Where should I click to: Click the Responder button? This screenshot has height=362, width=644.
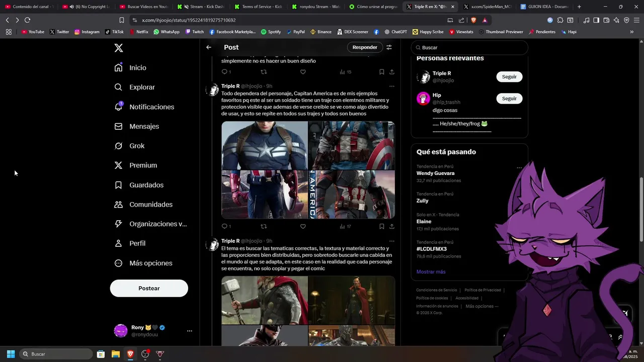click(365, 47)
